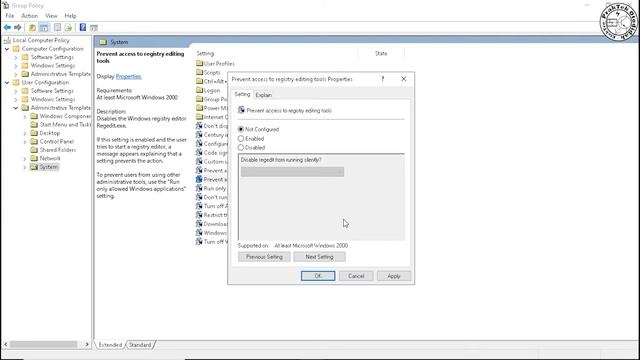Toggle the Show/Hide Console Tree toolbar icon
Viewport: 640px width, 360px height.
44,28
